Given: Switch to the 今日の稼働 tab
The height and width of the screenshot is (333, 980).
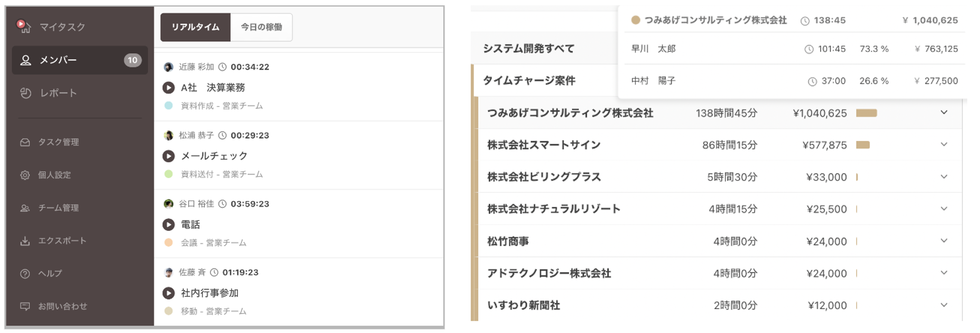Looking at the screenshot, I should tap(261, 27).
